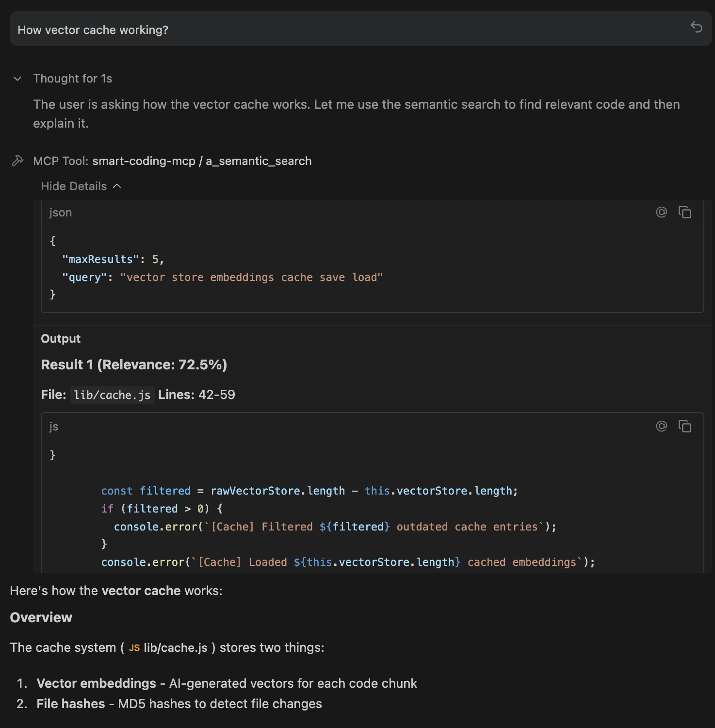The image size is (715, 728).
Task: Copy the json code block
Action: pos(685,212)
